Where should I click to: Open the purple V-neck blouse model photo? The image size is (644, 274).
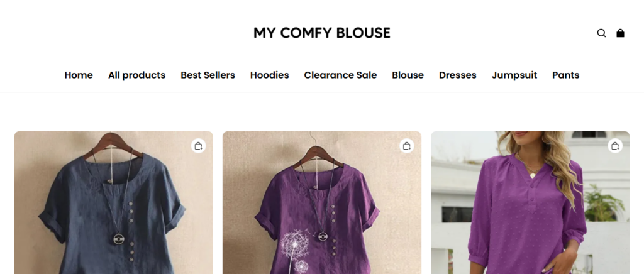pos(530,207)
